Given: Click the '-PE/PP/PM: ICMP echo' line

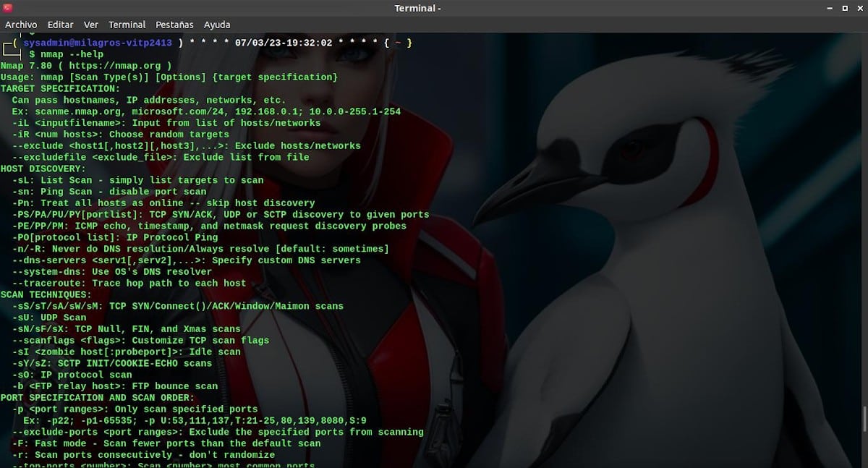Looking at the screenshot, I should tap(209, 226).
